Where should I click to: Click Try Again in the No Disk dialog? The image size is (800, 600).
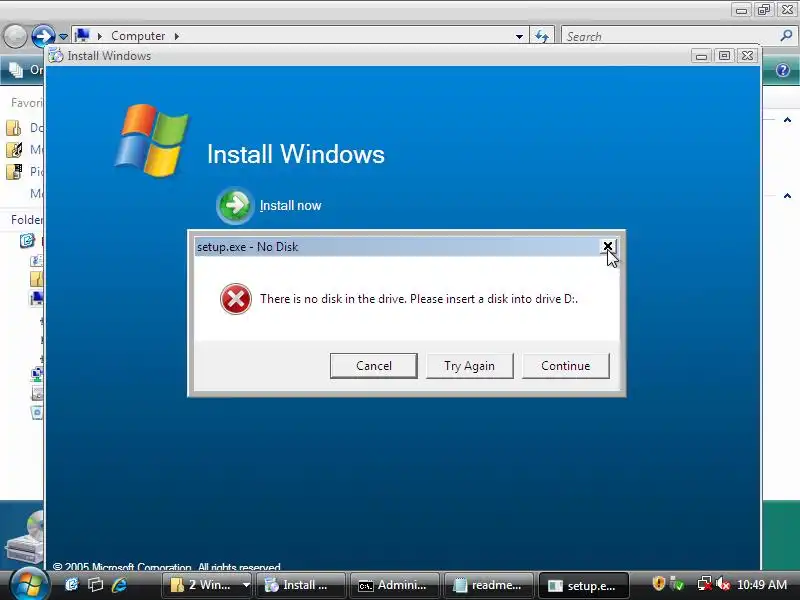(x=469, y=366)
